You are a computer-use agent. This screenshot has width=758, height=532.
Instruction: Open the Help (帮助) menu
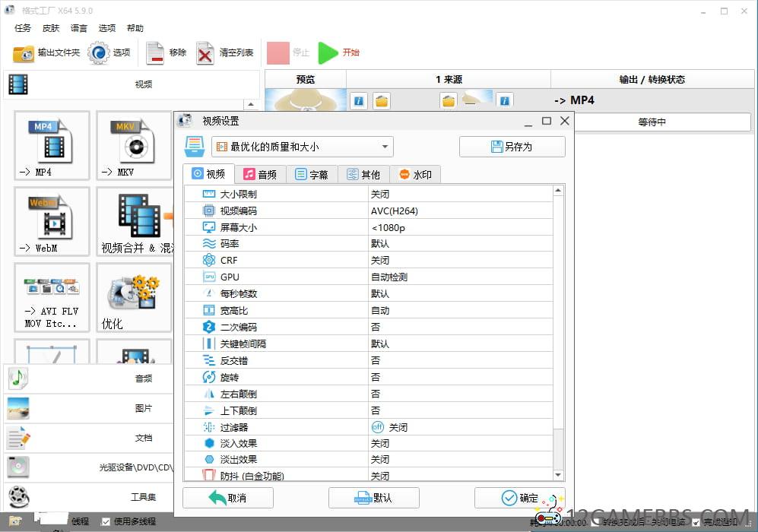click(x=135, y=28)
